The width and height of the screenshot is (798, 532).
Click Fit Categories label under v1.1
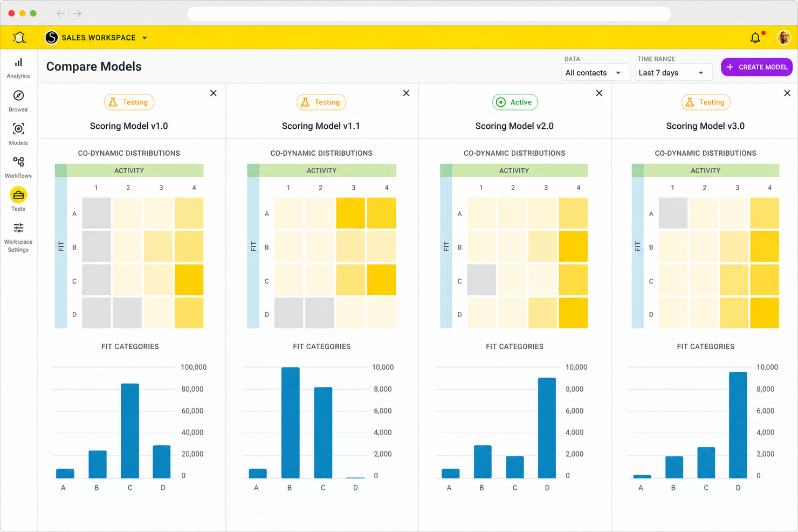(x=322, y=347)
